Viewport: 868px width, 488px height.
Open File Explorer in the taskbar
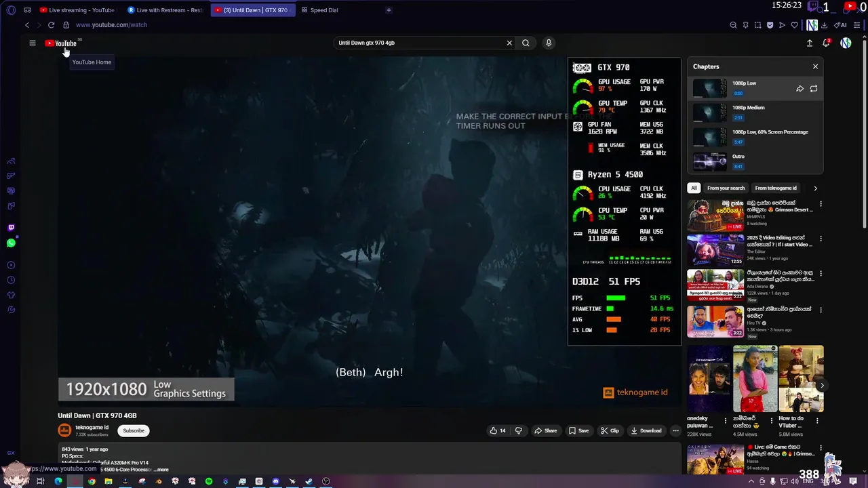click(108, 481)
